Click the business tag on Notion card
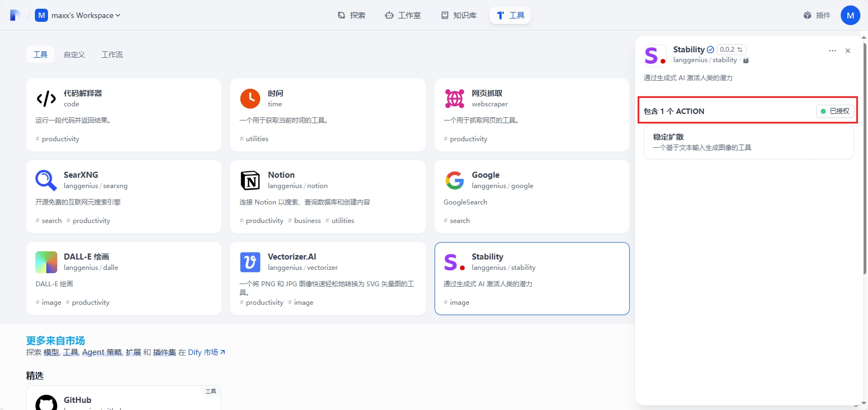 coord(305,221)
